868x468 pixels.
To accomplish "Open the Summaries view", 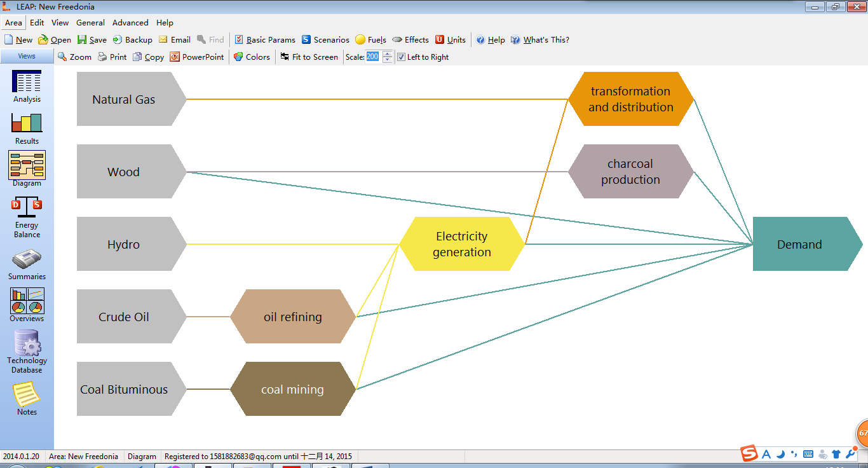I will pos(27,265).
